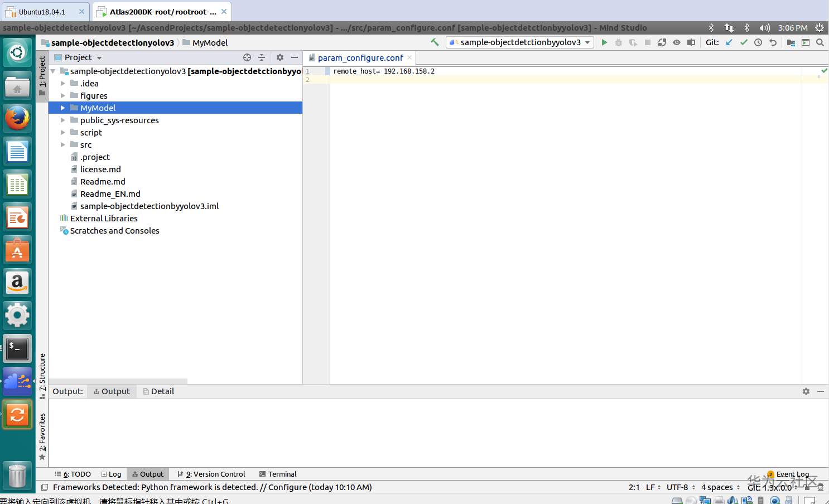Click the Git Update Project arrow icon

(x=729, y=42)
